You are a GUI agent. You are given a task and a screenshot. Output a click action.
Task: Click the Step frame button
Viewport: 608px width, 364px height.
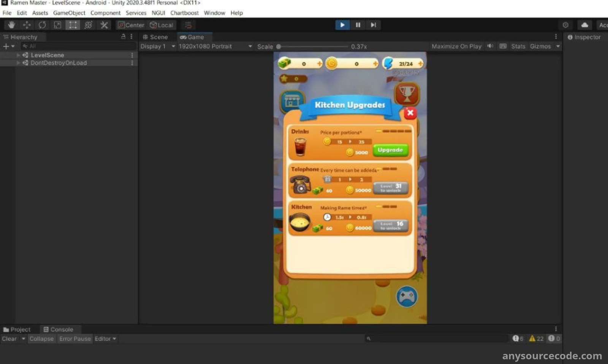click(x=373, y=25)
